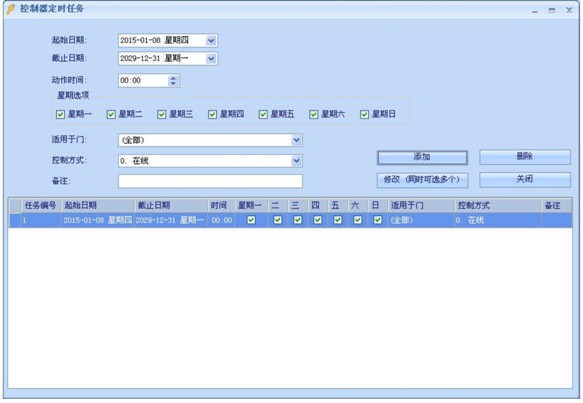Click the 动作时间 00:00 time field

[x=144, y=81]
